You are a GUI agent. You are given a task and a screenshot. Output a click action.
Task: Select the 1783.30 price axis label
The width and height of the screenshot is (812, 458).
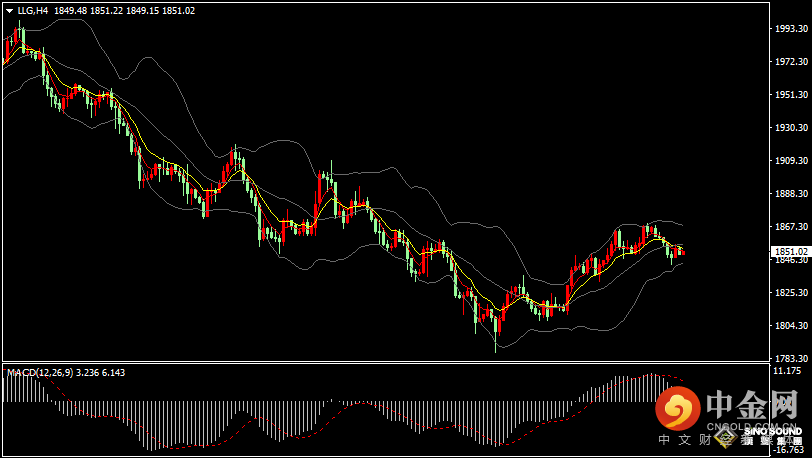coord(790,359)
